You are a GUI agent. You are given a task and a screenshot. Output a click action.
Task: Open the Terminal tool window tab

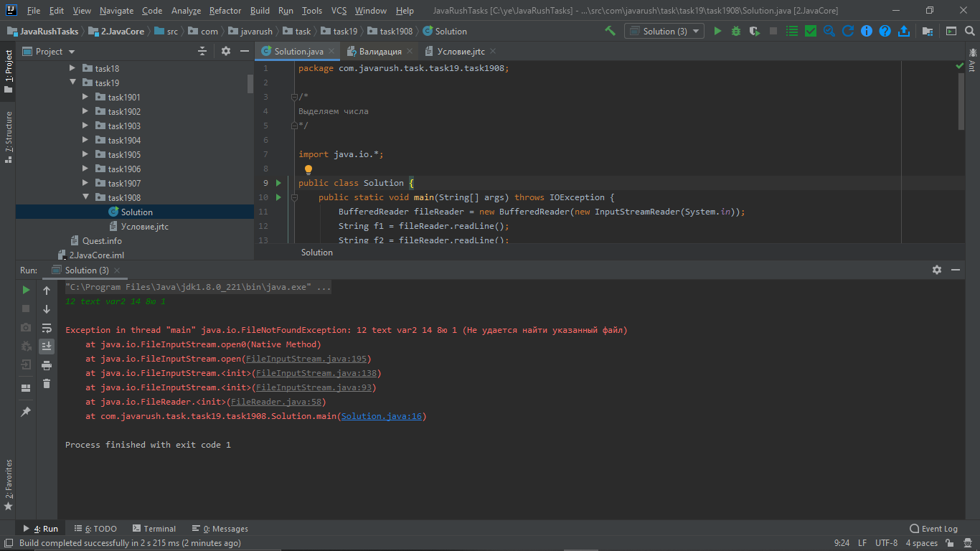[154, 529]
